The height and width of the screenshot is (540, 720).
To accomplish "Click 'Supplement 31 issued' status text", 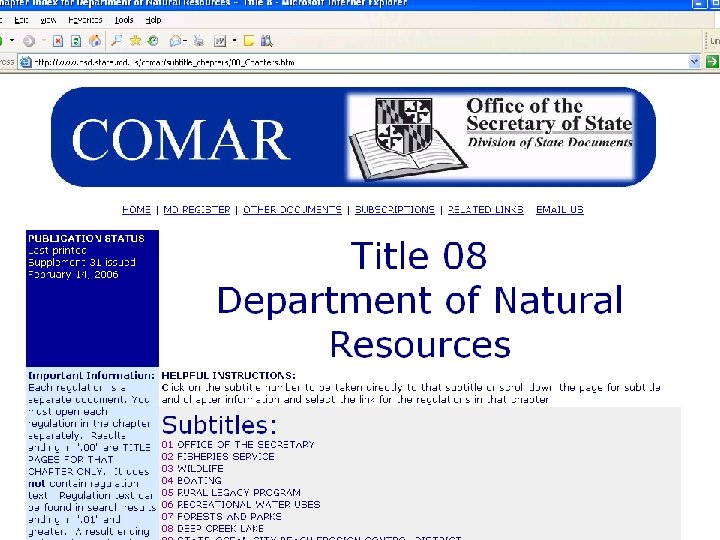I will [x=82, y=262].
